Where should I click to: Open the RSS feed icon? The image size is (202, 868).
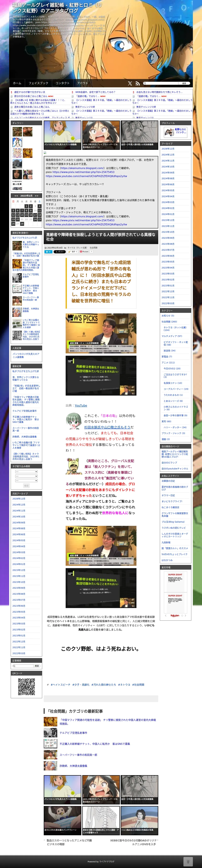[x=137, y=83]
